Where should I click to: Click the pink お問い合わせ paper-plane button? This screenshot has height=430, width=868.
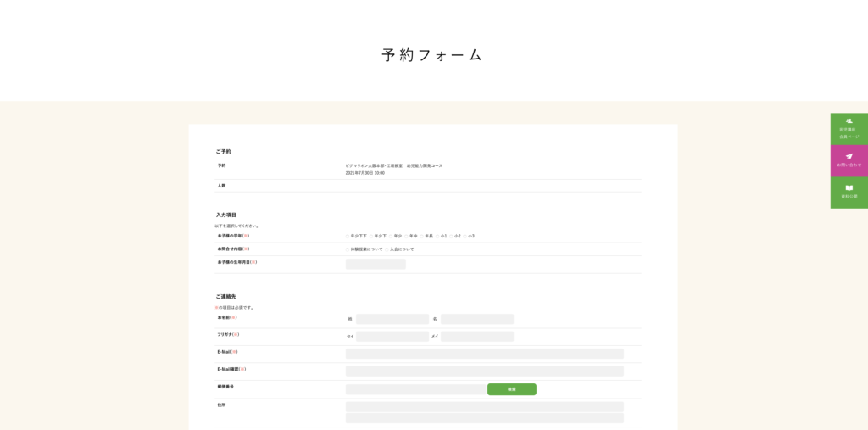[849, 160]
